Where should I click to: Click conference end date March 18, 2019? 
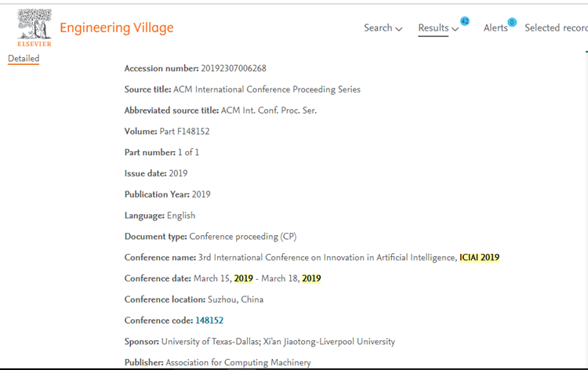tap(291, 278)
